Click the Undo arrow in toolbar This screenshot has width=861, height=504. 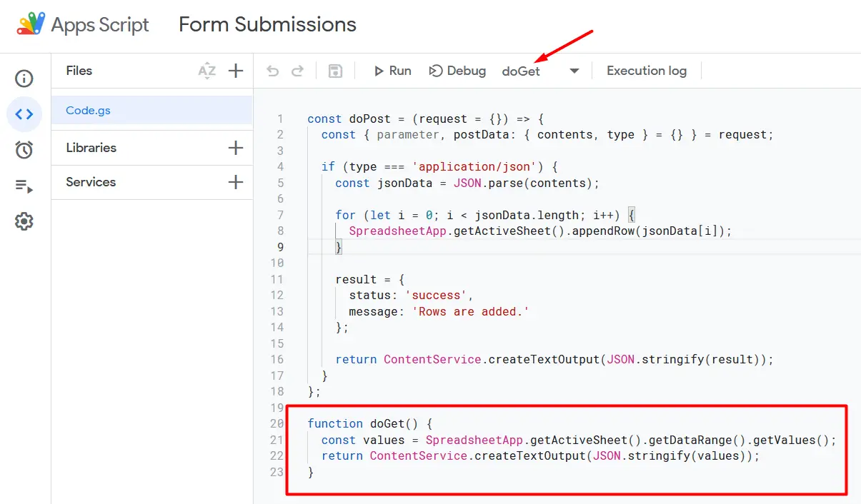click(272, 71)
